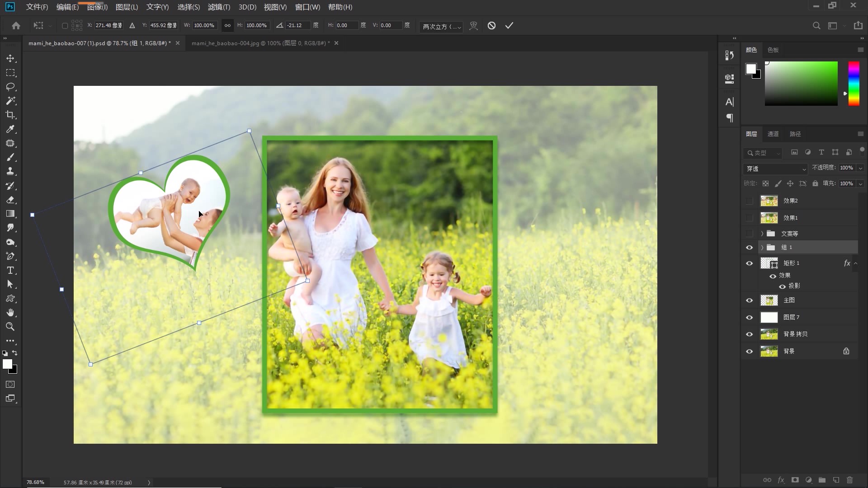Switch to mami_he_baobao-004.jpg document tab

[260, 43]
